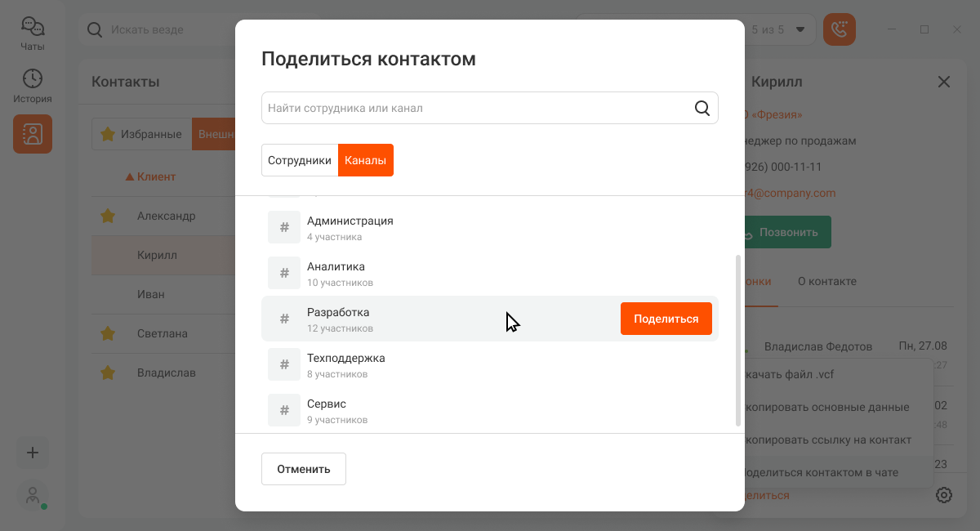
Task: Select the Contacts icon in sidebar
Action: click(x=33, y=134)
